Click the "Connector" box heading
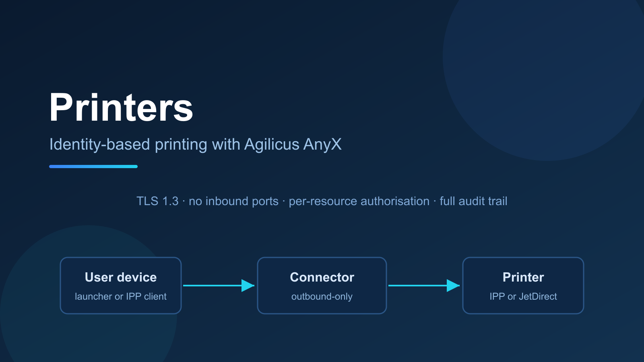 (x=322, y=277)
